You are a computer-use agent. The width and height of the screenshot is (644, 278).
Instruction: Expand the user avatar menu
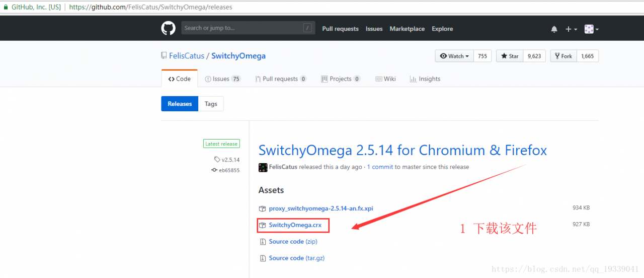coord(591,29)
